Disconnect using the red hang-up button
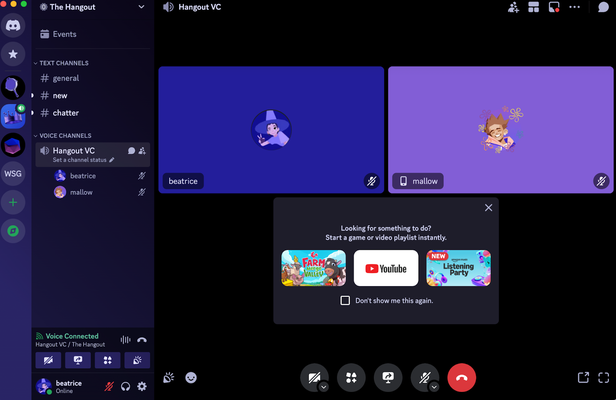616x400 pixels. 462,378
